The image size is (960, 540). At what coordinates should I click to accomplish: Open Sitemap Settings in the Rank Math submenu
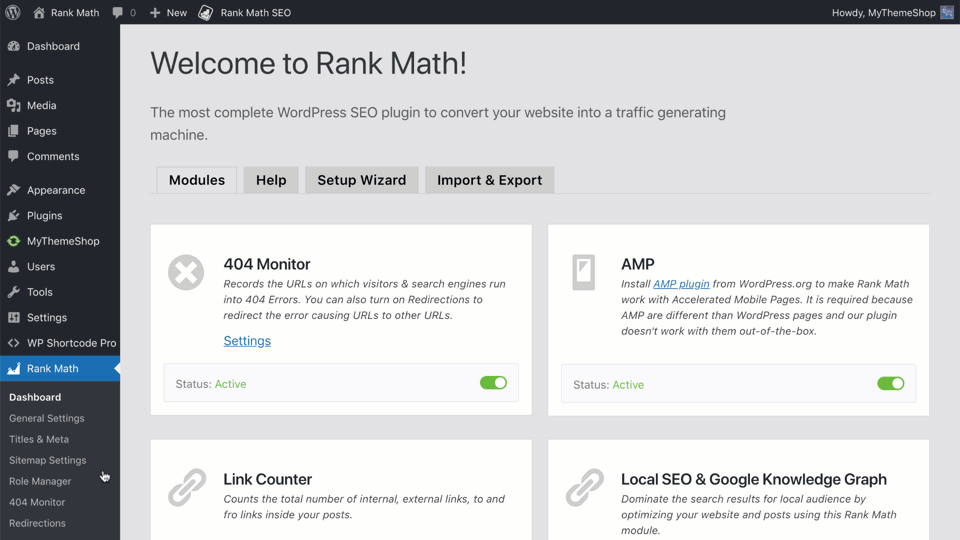[47, 460]
